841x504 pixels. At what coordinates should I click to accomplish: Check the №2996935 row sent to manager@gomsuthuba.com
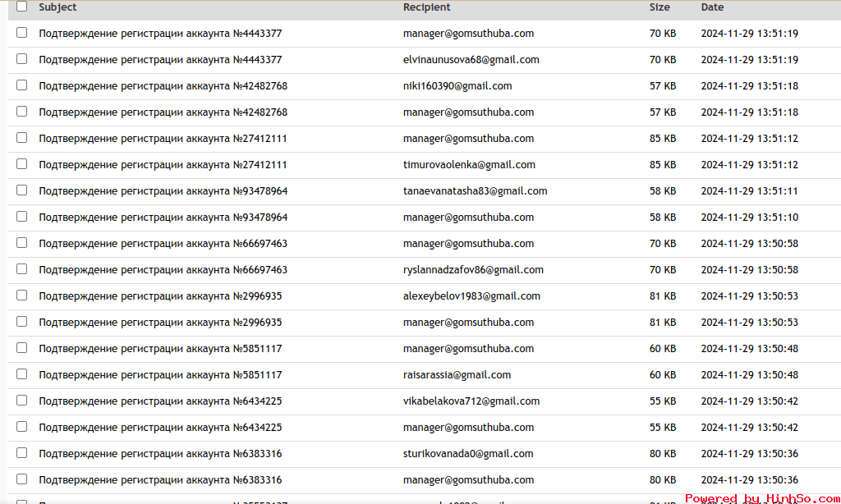tap(21, 322)
